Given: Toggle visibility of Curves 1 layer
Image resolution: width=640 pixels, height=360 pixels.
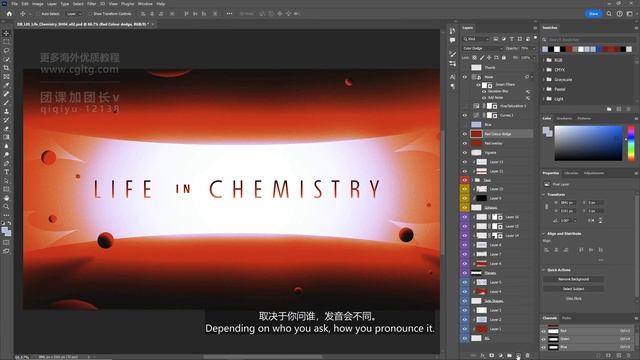Looking at the screenshot, I should click(464, 116).
